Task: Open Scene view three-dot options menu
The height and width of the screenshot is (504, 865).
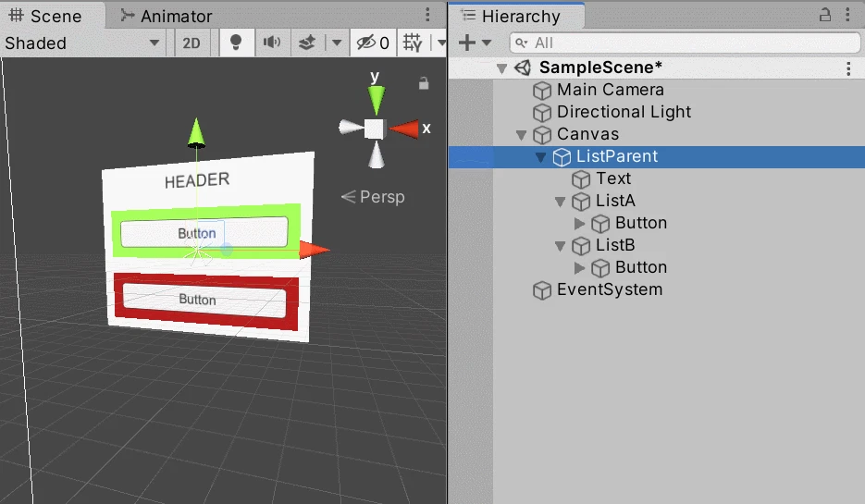Action: point(427,15)
